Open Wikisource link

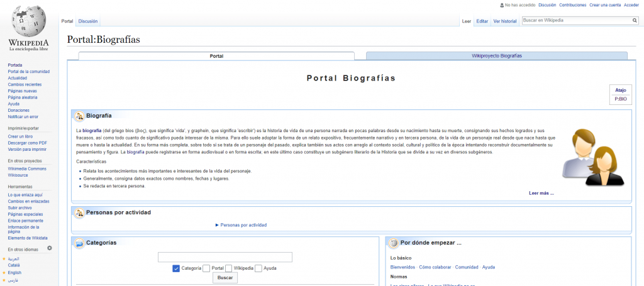[x=18, y=175]
